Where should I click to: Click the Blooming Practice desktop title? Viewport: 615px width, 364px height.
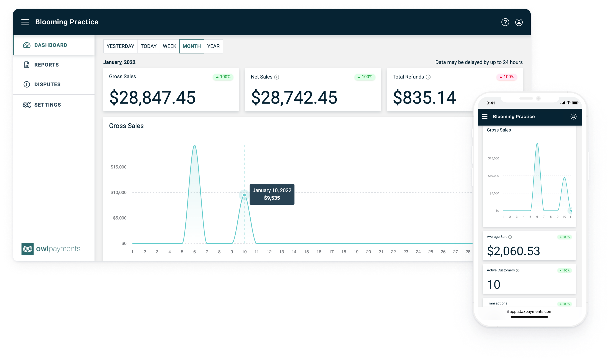(x=67, y=22)
